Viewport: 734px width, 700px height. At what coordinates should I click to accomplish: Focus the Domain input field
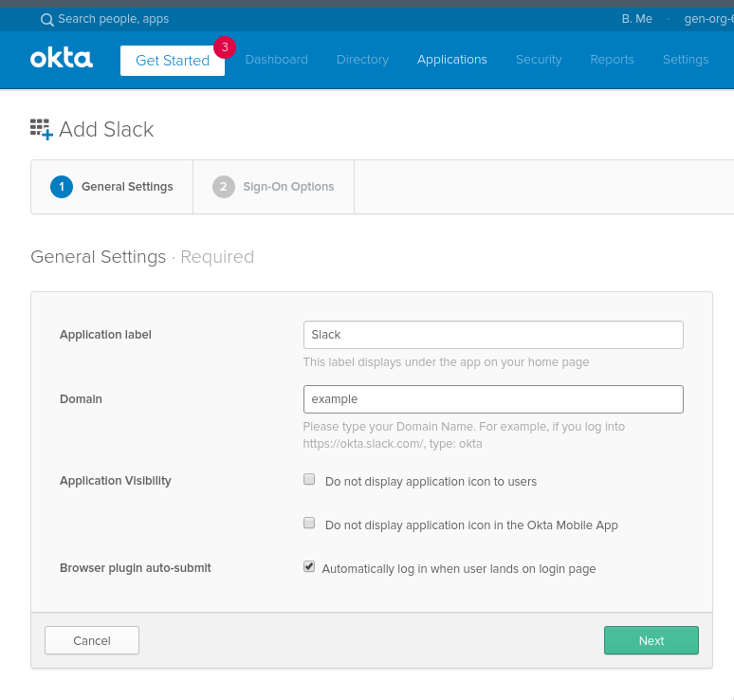pos(493,399)
